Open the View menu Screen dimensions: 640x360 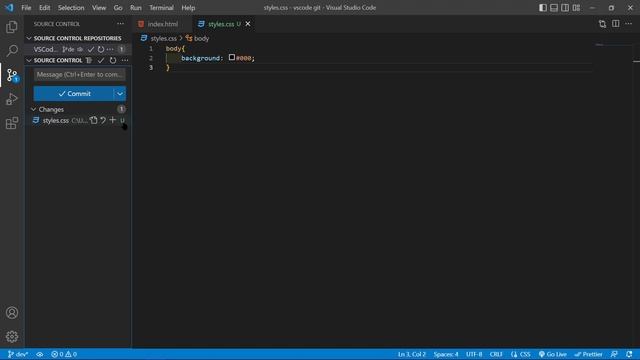click(x=99, y=8)
